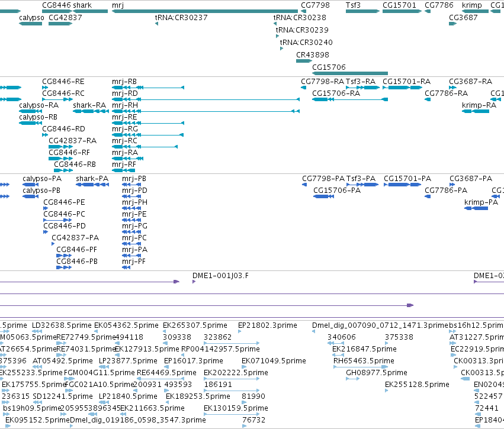The height and width of the screenshot is (429, 504).
Task: Click the DME1-001J03.F clone label
Action: click(220, 276)
